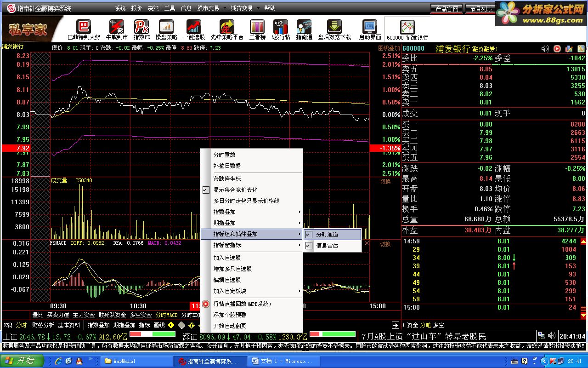Image resolution: width=588 pixels, height=368 pixels.
Task: Select the 多空 tab below trade list
Action: 439,325
